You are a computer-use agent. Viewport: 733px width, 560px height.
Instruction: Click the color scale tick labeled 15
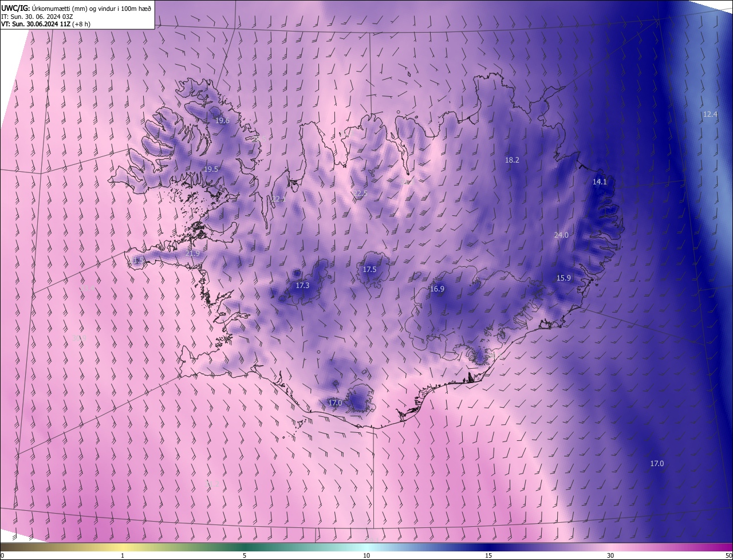[488, 556]
